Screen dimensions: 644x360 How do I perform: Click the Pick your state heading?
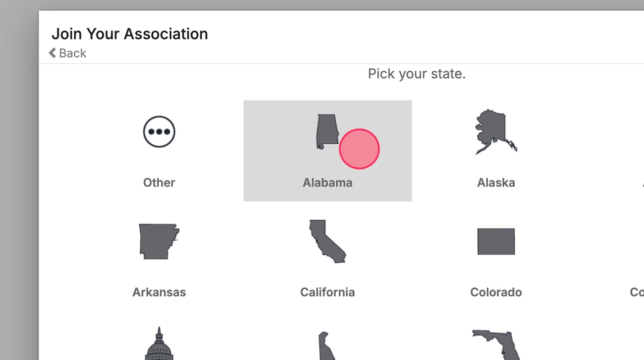416,74
